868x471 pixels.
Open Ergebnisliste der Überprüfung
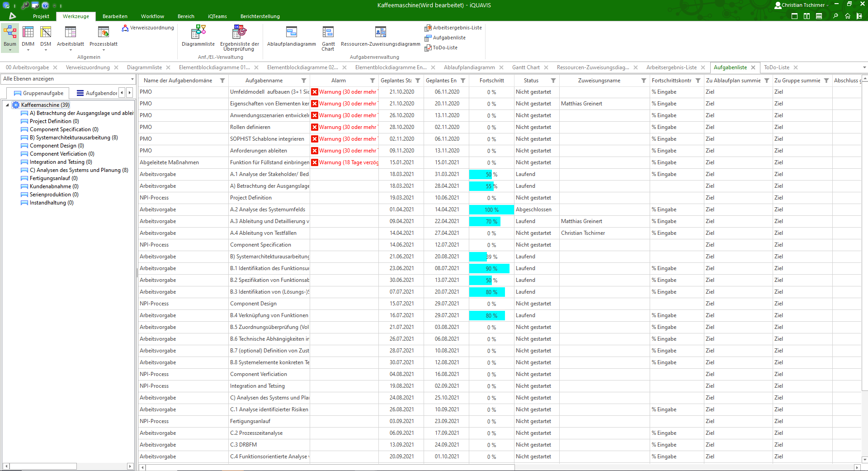[239, 38]
